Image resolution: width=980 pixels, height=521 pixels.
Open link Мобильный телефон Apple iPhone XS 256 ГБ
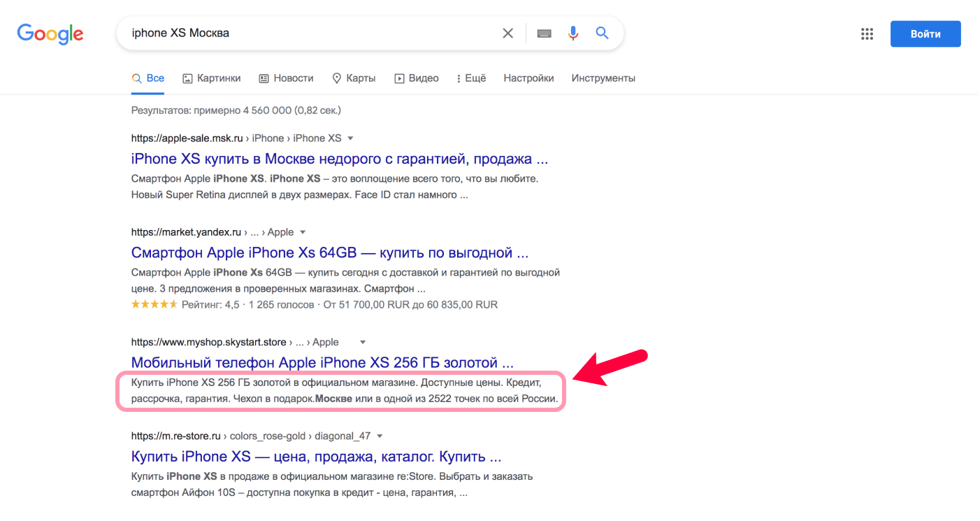coord(322,363)
